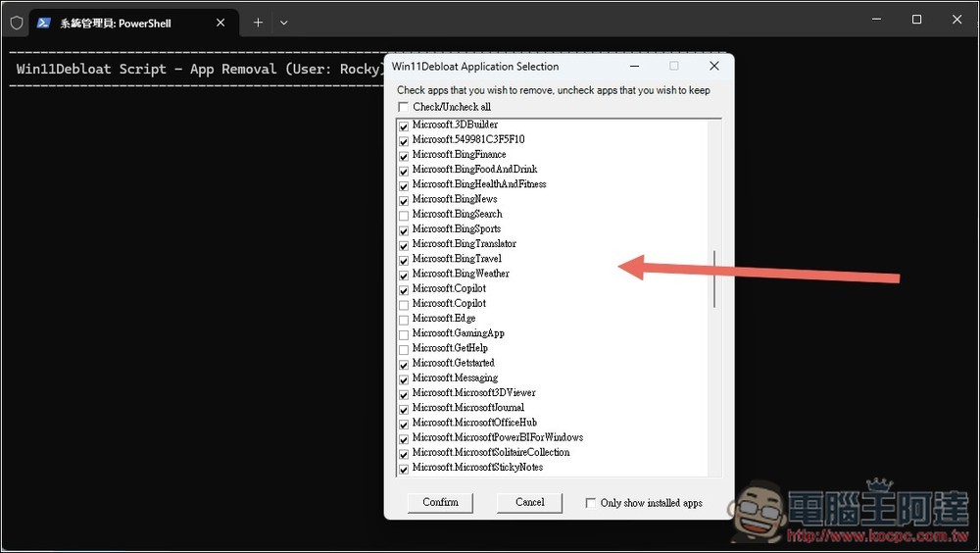The height and width of the screenshot is (553, 980).
Task: Uncheck Microsoft.MicrosoftPowerBIForWindows
Action: tap(404, 439)
